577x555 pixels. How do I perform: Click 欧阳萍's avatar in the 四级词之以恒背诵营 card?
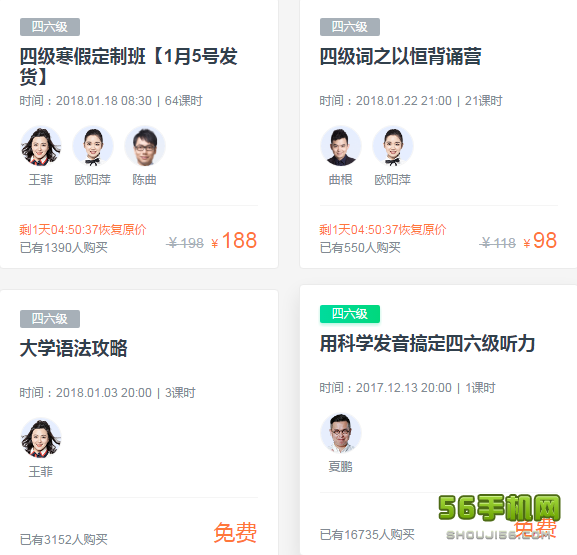393,146
